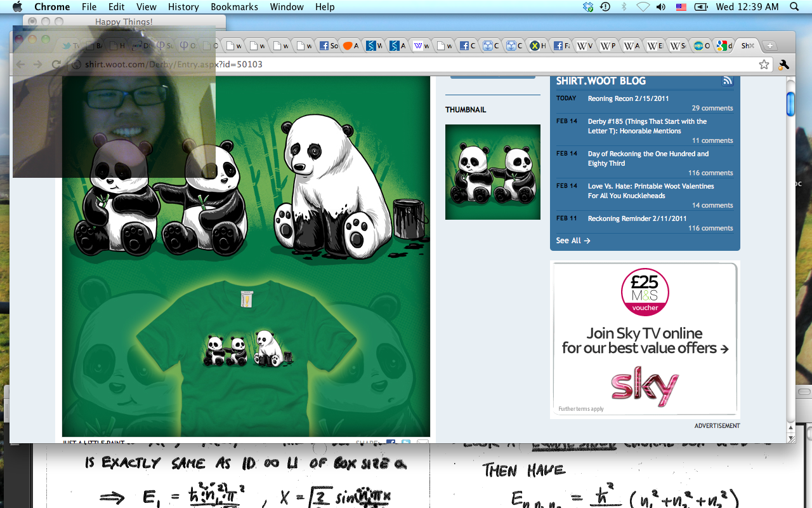812x508 pixels.
Task: Open the History menu
Action: coord(183,7)
